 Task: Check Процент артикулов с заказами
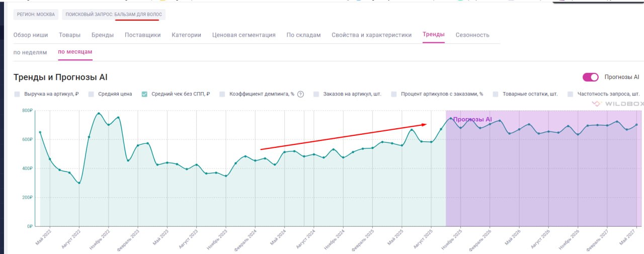click(394, 94)
